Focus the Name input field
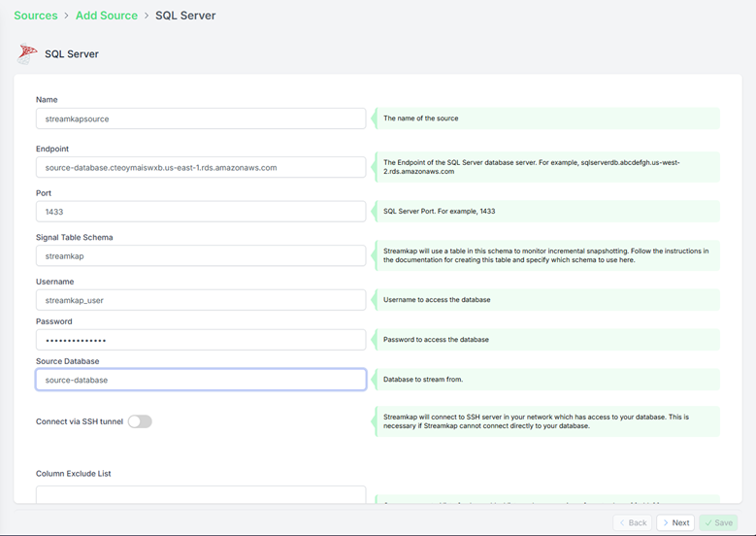The width and height of the screenshot is (756, 536). [201, 118]
